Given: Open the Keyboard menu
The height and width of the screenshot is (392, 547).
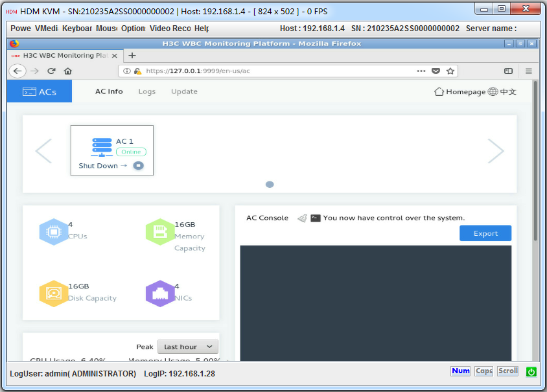Looking at the screenshot, I should click(77, 29).
